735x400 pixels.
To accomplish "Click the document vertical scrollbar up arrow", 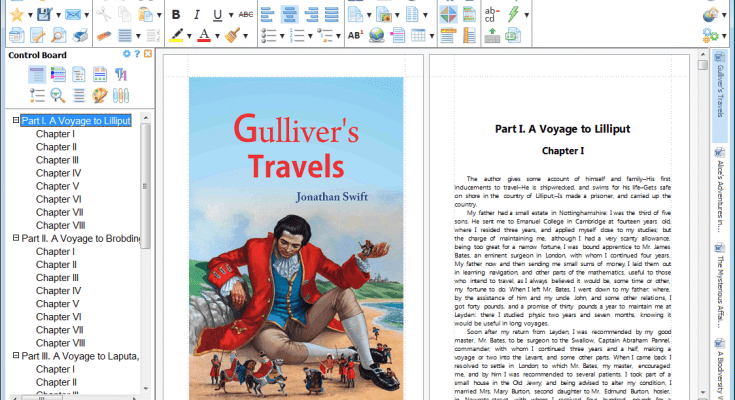I will (702, 54).
